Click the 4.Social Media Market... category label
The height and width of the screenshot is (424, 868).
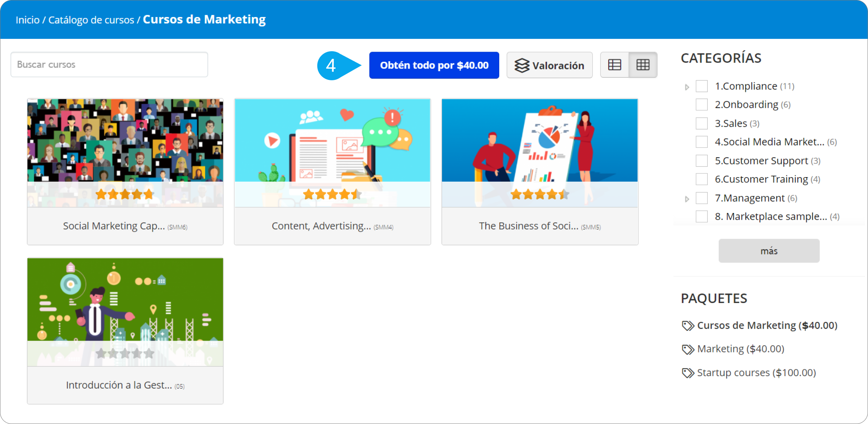[x=770, y=142]
